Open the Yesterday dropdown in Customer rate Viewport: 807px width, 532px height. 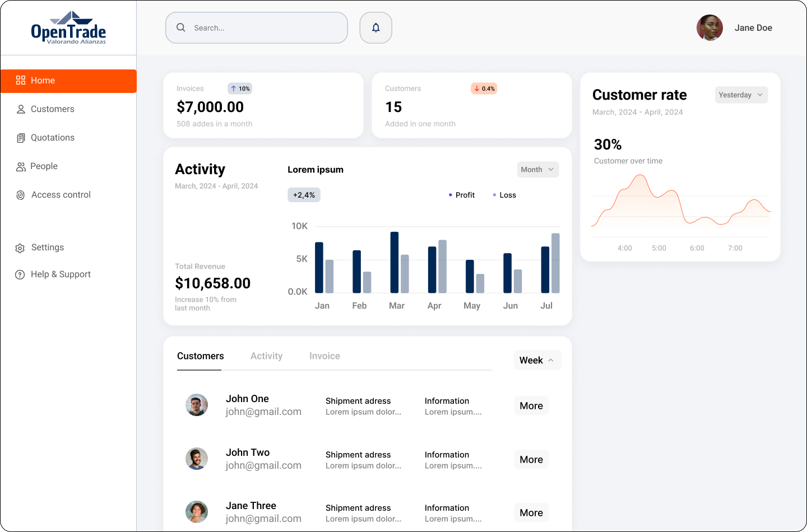[x=741, y=95]
